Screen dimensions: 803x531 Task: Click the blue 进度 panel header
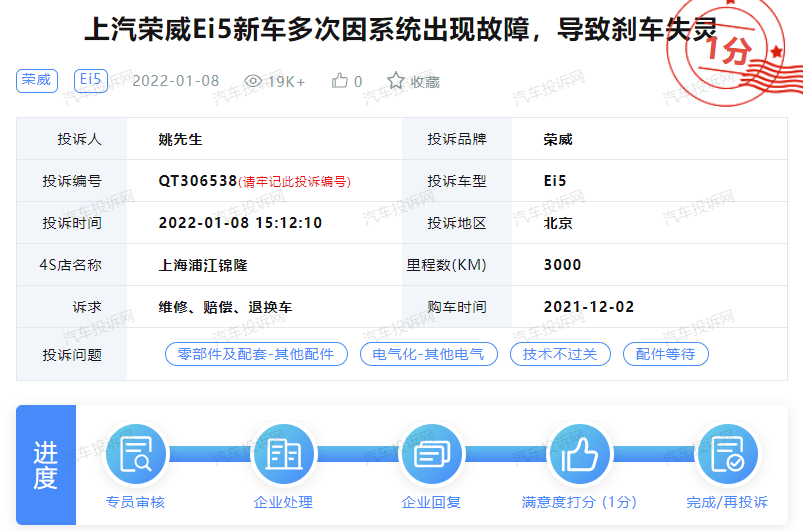pos(46,465)
